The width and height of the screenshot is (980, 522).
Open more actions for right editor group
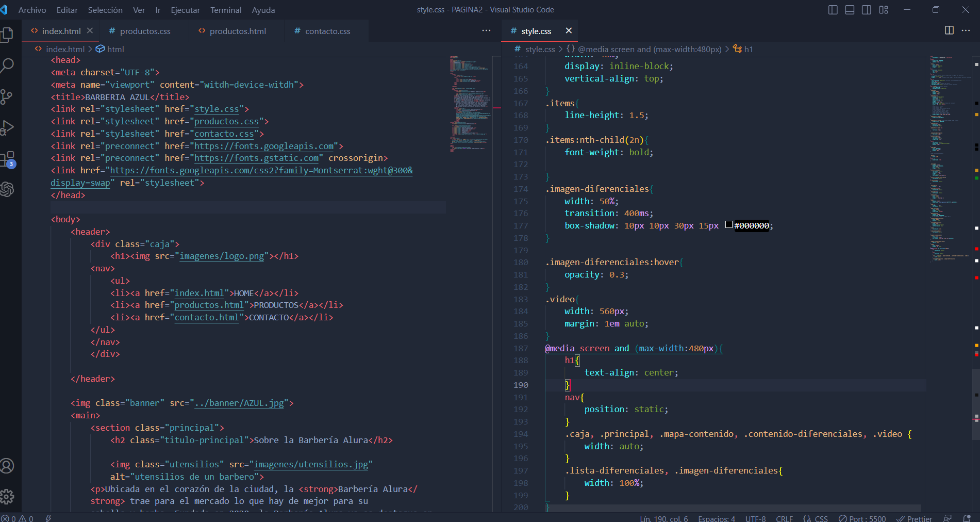(966, 30)
